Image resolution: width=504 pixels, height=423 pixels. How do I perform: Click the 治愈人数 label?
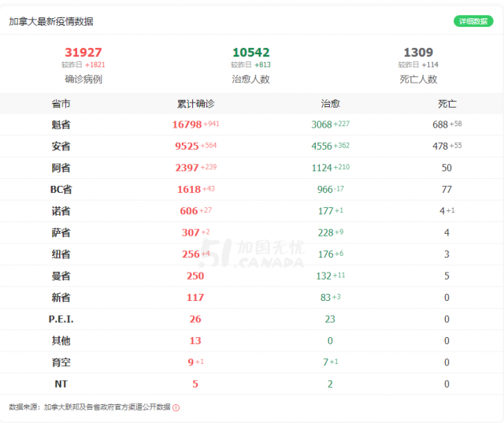[250, 79]
